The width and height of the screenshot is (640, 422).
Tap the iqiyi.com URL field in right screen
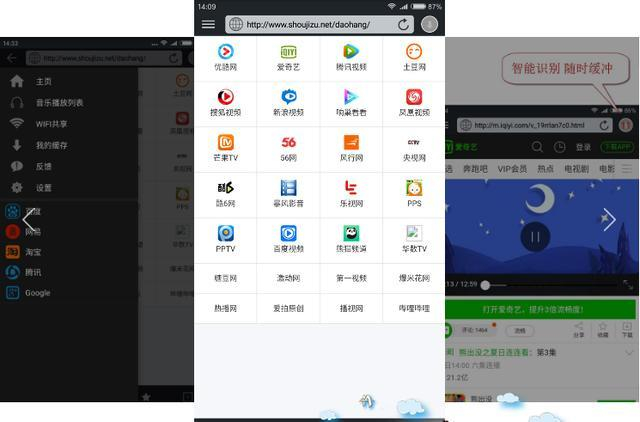tap(535, 125)
